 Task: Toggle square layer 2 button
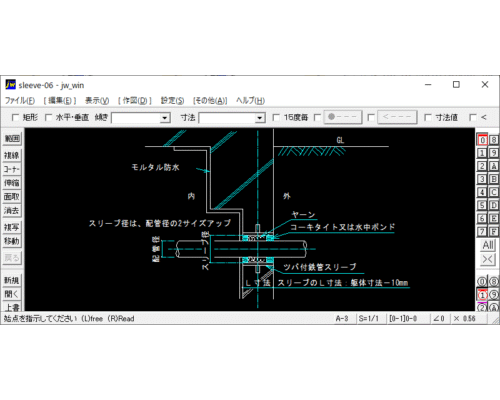tap(482, 166)
